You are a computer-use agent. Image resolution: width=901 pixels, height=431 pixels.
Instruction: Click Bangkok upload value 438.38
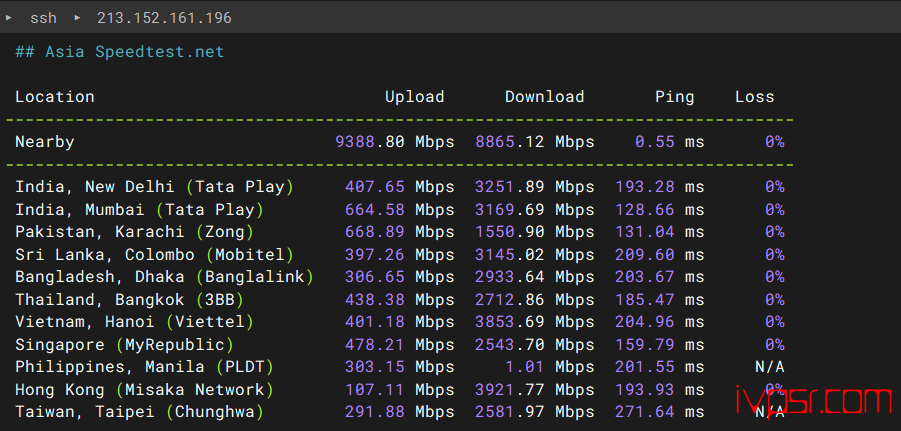coord(375,299)
